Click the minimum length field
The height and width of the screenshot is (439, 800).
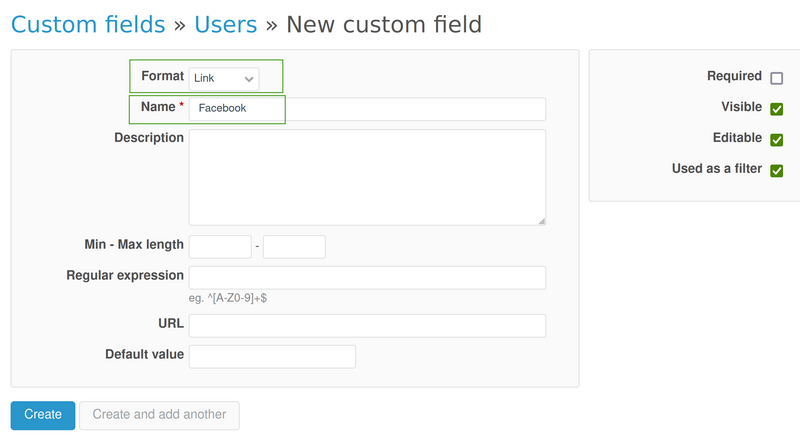tap(219, 246)
